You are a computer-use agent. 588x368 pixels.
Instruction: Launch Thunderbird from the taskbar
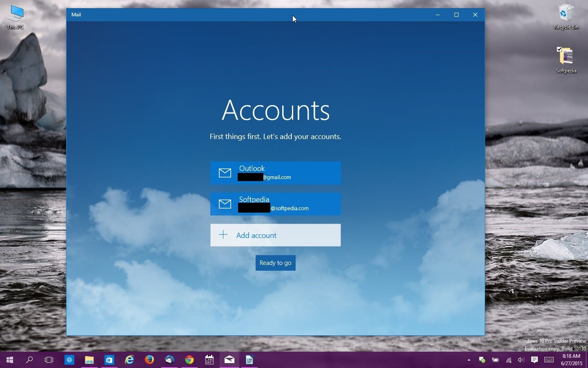coord(169,360)
